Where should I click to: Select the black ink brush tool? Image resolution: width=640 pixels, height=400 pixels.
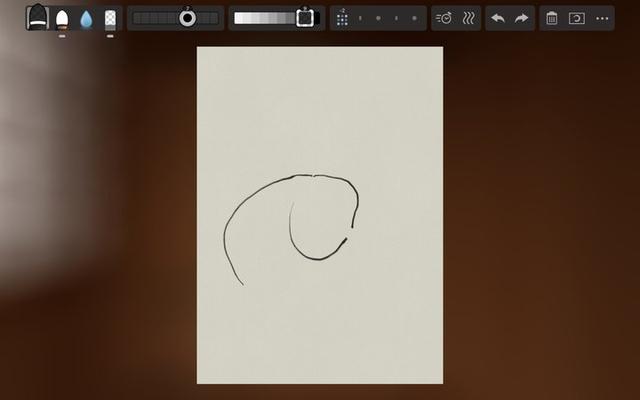(37, 17)
